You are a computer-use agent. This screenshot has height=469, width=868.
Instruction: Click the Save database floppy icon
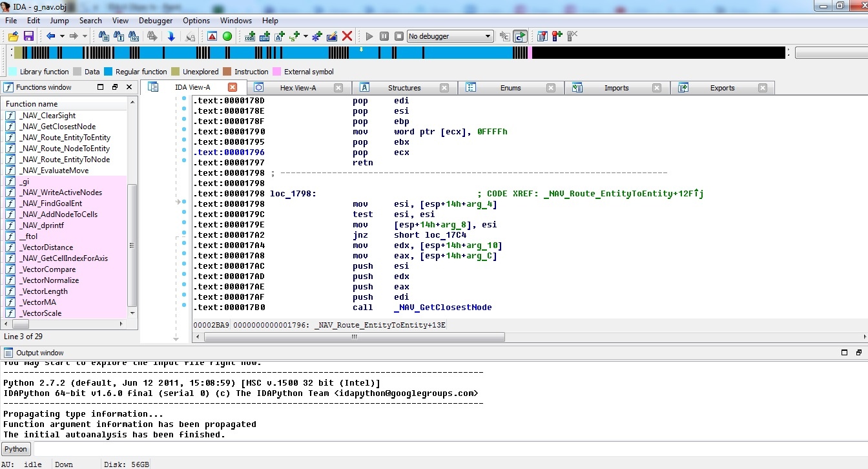[28, 36]
